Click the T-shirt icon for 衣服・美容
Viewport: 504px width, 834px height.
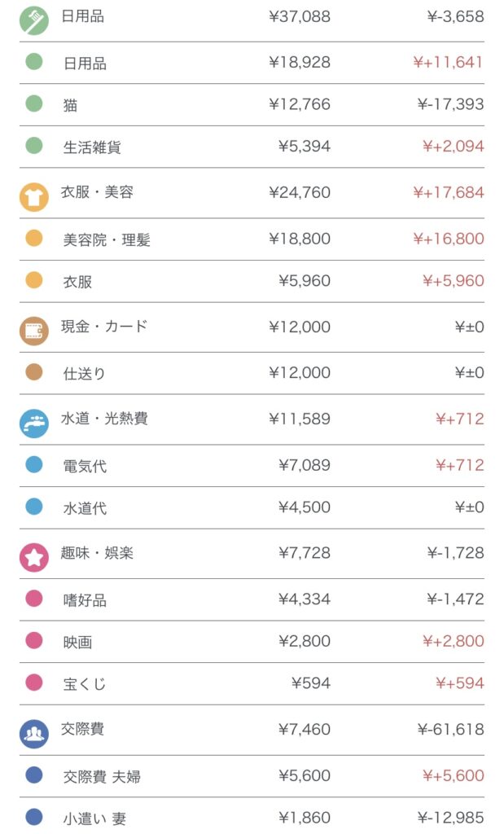(33, 196)
